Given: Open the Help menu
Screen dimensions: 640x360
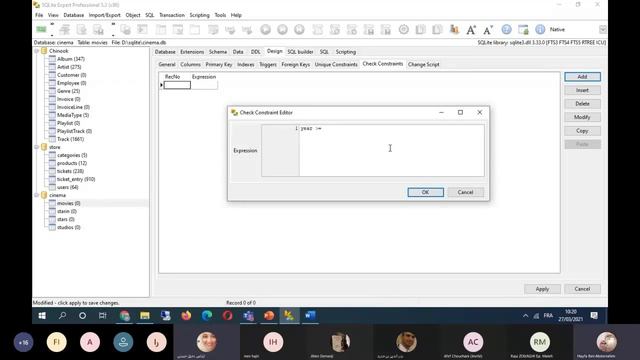Looking at the screenshot, I should [x=236, y=15].
